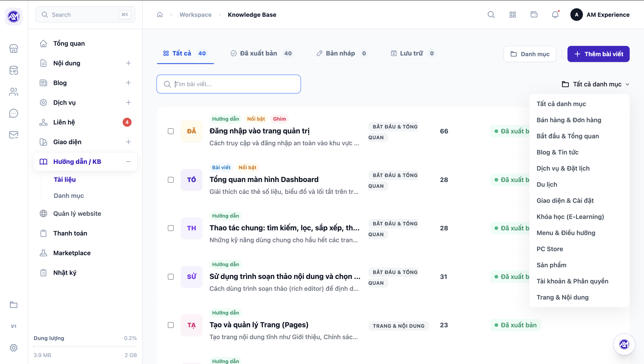Choose Dịch vụ & Đặt lịch category
Viewport: 644px width, 364px height.
point(580,168)
